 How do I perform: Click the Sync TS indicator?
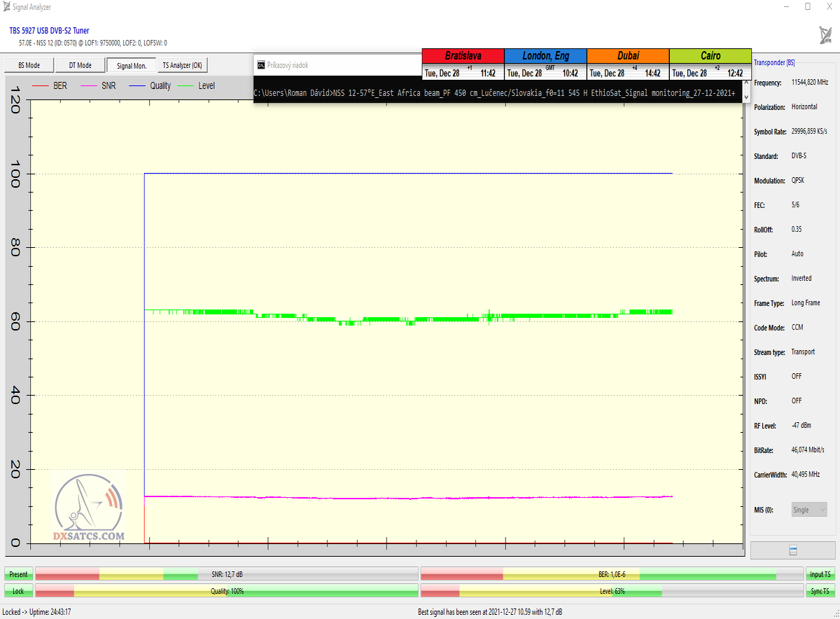(x=820, y=591)
